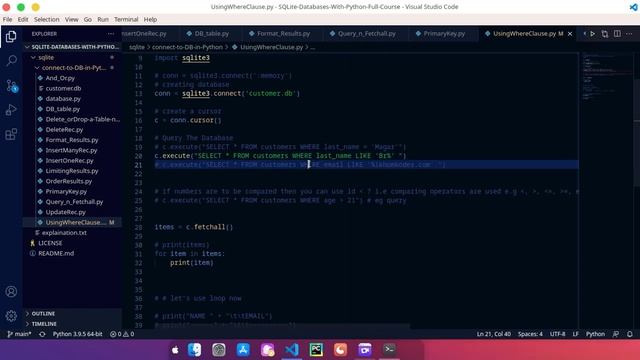This screenshot has width=640, height=360.
Task: Open the Source Control view
Action: pos(11,85)
